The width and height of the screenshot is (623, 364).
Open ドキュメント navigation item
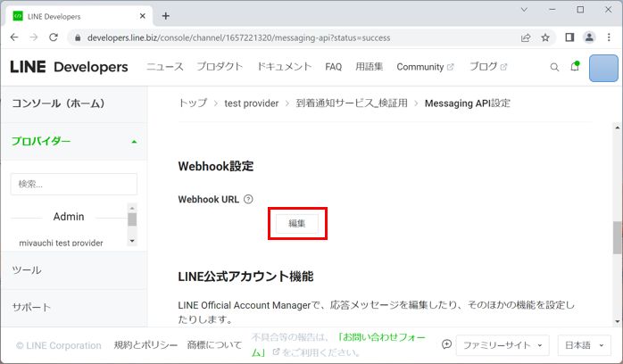(284, 67)
